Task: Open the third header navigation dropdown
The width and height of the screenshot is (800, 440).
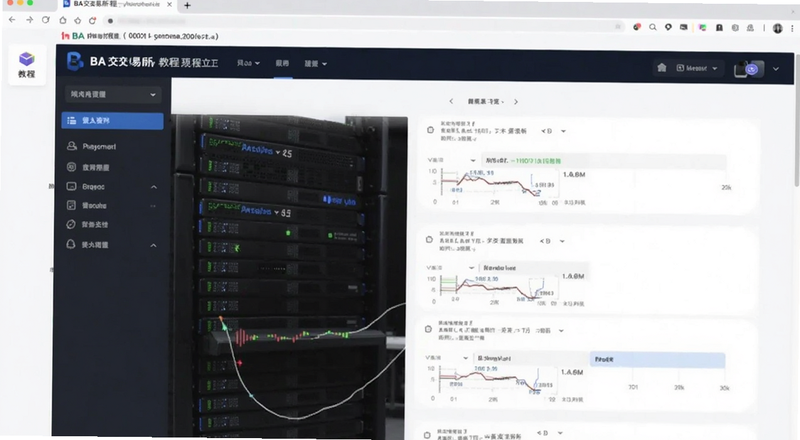Action: tap(315, 64)
